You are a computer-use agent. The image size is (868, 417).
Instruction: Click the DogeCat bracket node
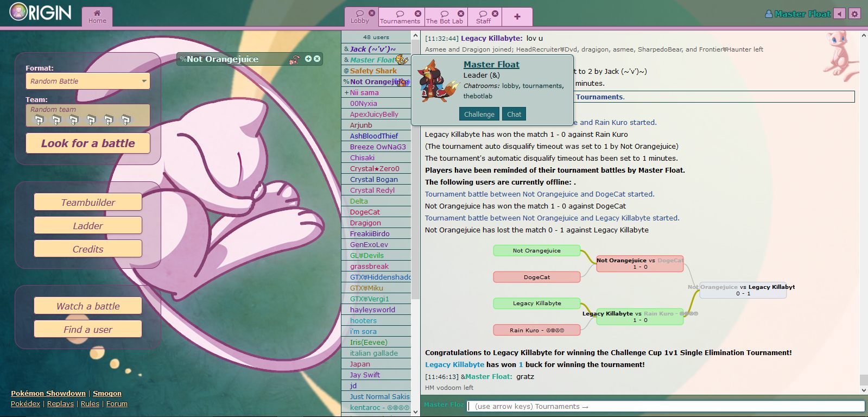537,277
